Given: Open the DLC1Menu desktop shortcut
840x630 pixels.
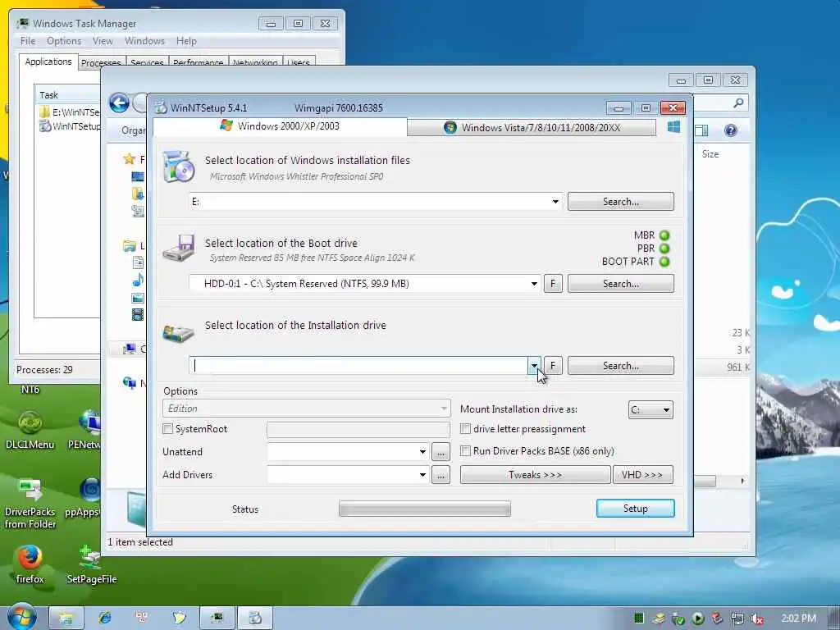Looking at the screenshot, I should pyautogui.click(x=30, y=430).
